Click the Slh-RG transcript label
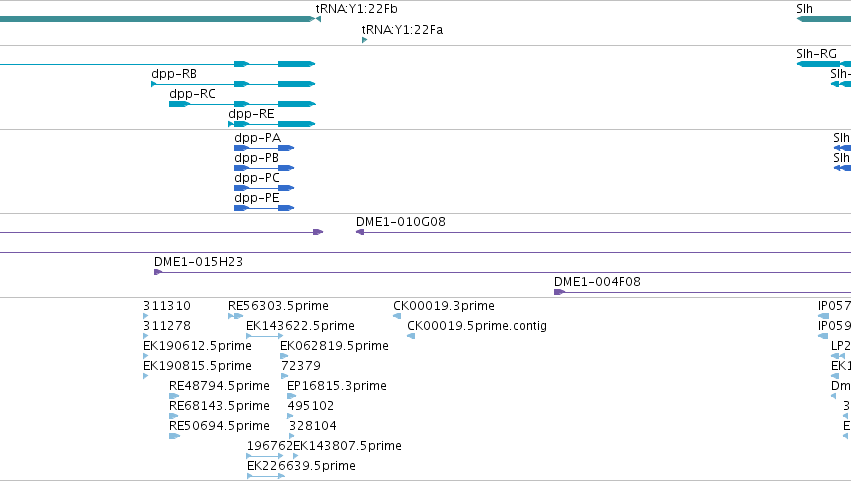 (x=816, y=54)
